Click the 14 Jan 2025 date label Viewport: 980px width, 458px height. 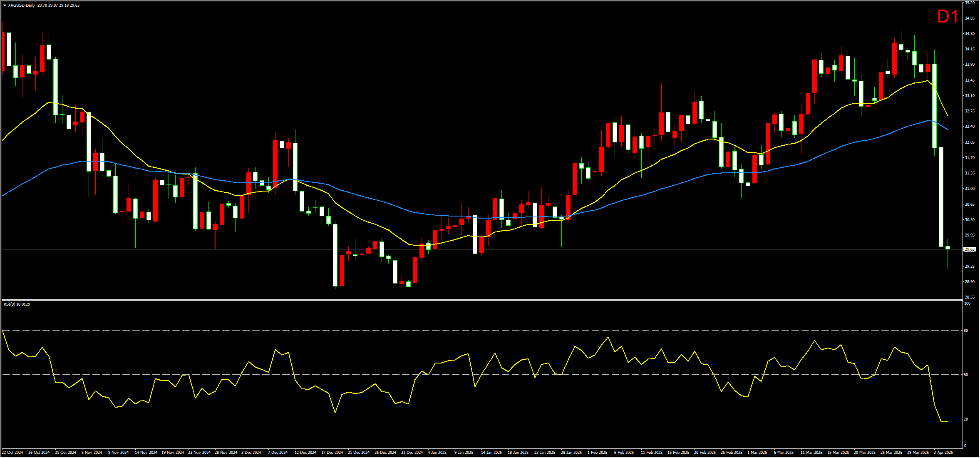491,453
